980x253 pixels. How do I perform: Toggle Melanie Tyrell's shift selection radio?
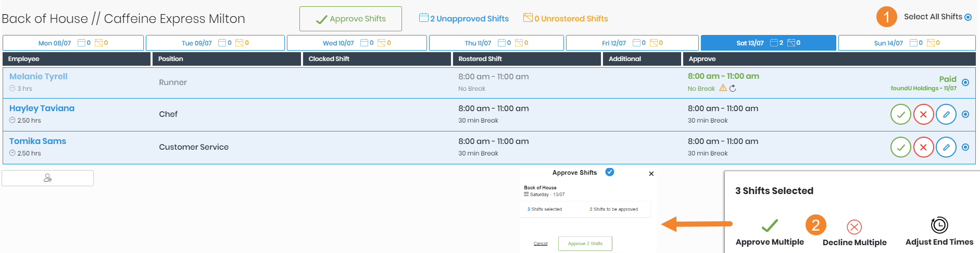click(x=965, y=82)
